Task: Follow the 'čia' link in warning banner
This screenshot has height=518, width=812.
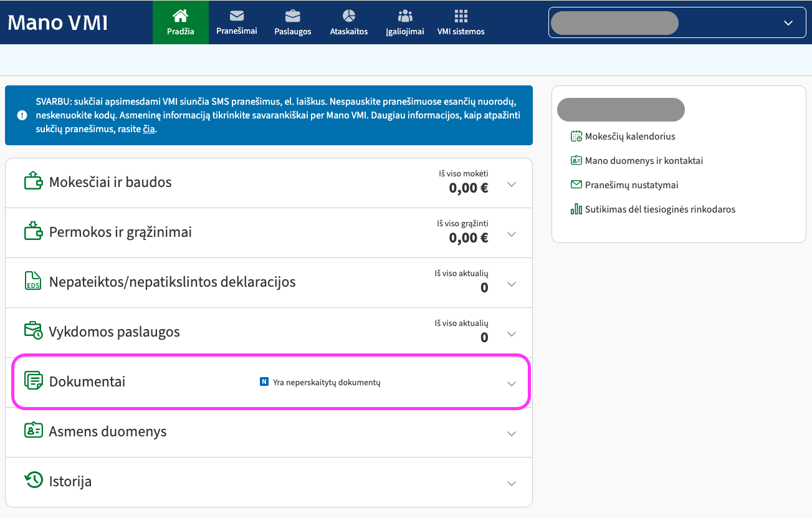Action: click(149, 130)
